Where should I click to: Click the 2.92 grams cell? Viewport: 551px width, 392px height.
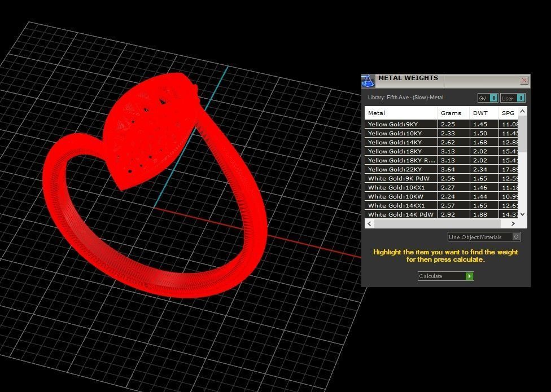(x=453, y=214)
